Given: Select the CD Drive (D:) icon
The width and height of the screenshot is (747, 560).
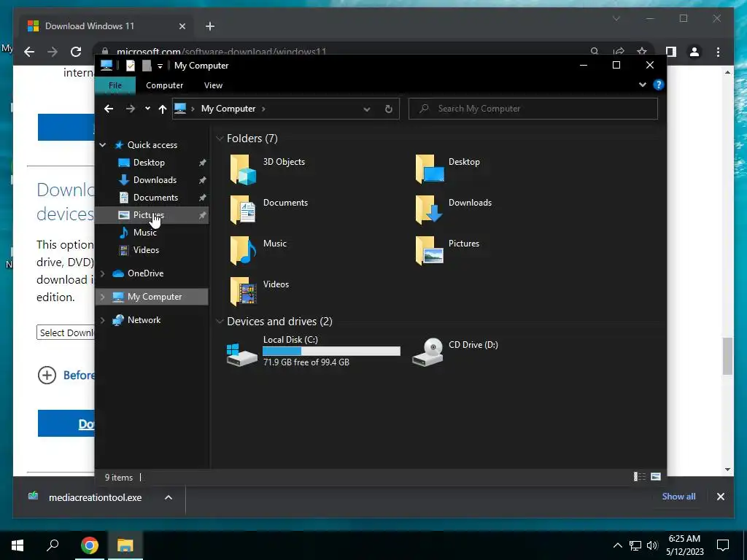Looking at the screenshot, I should click(427, 352).
